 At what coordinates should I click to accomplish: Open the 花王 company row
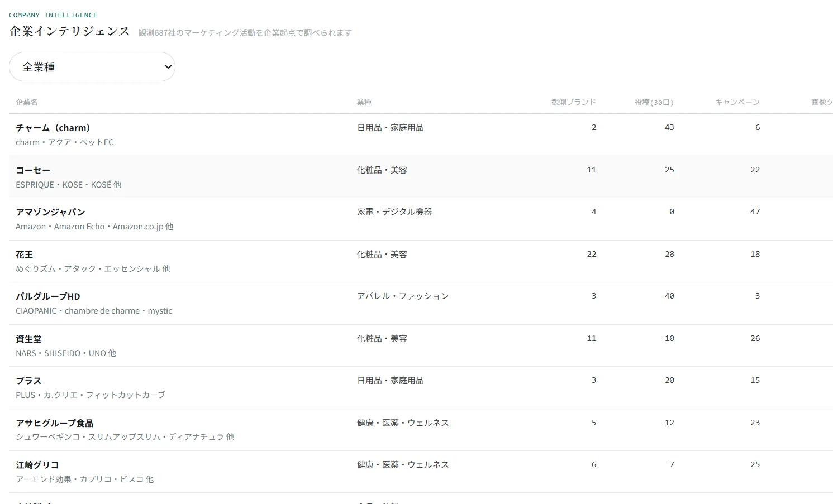click(x=421, y=261)
